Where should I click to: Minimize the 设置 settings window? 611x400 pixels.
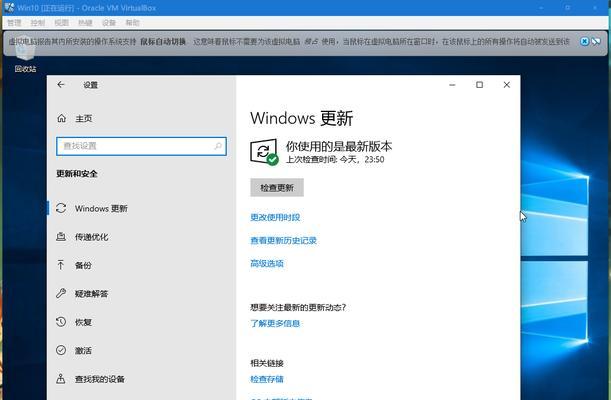click(452, 85)
